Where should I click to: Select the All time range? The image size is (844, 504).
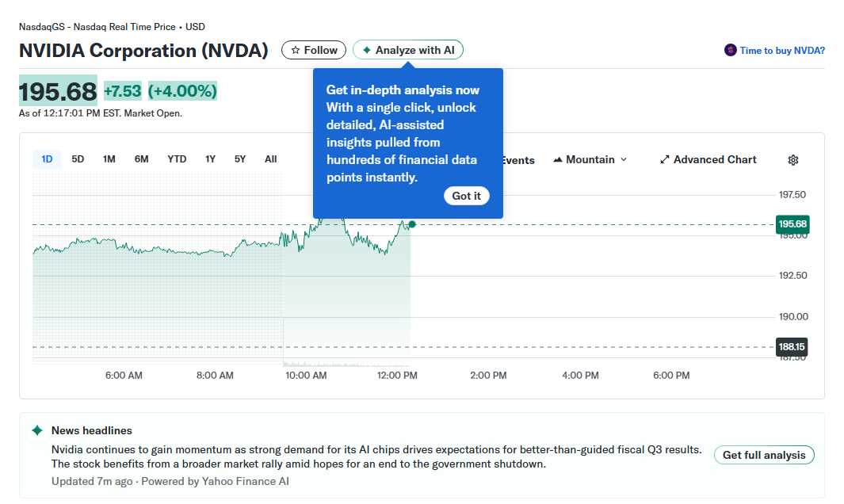point(271,159)
